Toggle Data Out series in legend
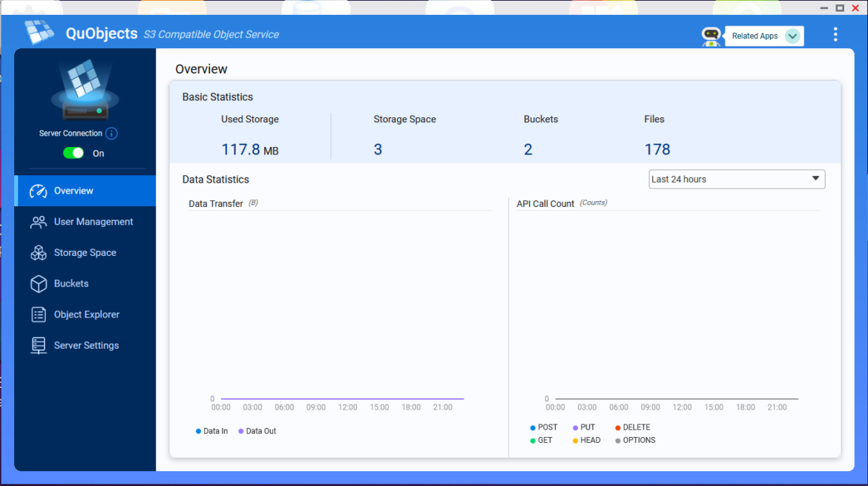Screen dimensions: 868x486 [x=257, y=431]
